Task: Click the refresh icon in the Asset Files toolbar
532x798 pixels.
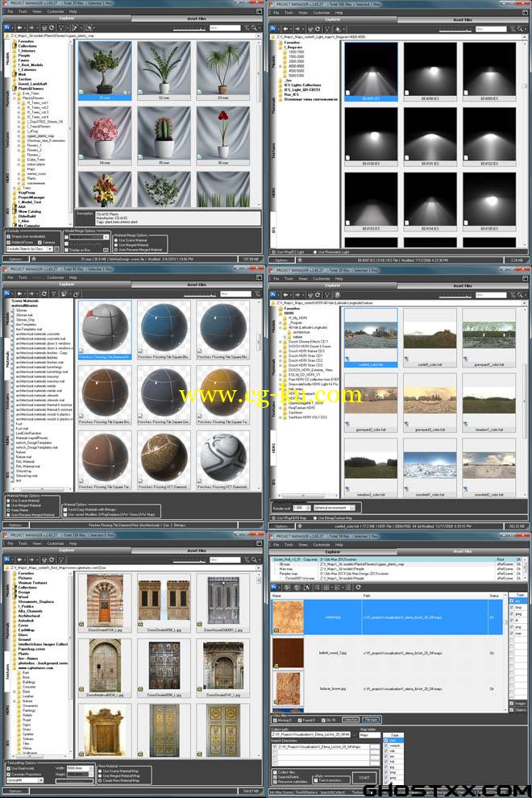Action: 359,587
